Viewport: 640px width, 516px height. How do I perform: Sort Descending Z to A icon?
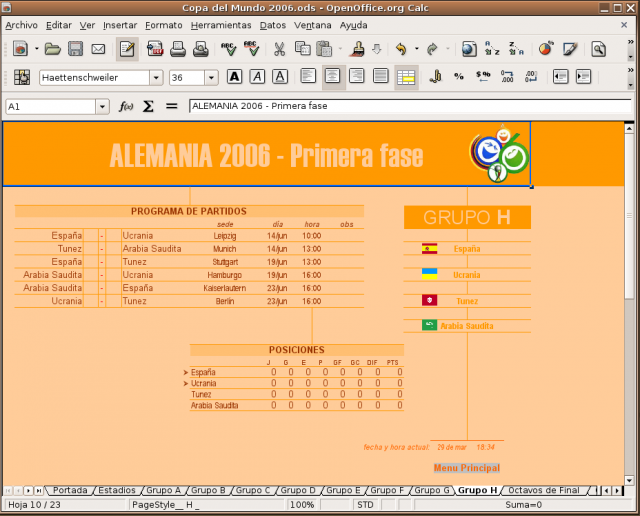coord(516,49)
